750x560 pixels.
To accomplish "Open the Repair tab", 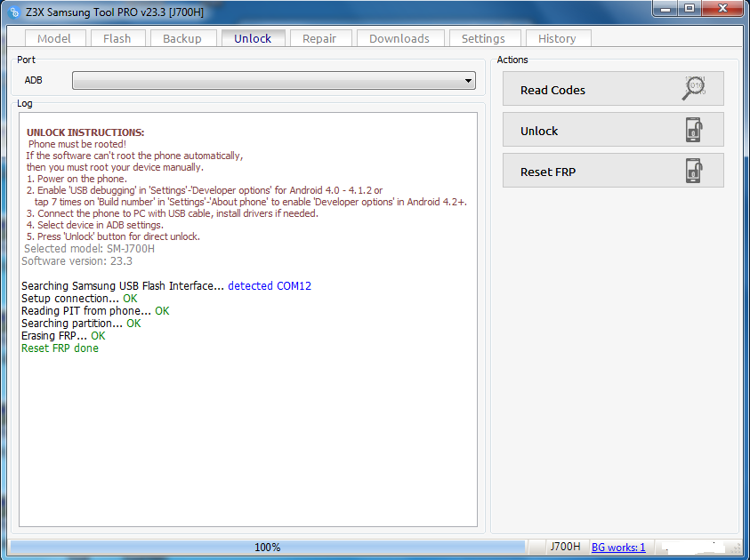I will [319, 38].
